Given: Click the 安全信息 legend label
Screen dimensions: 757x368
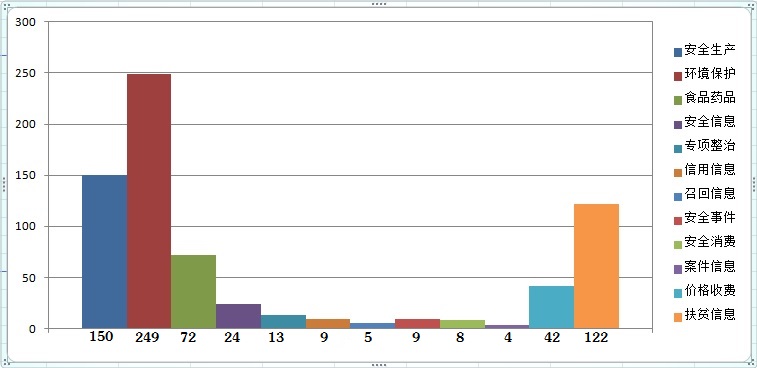Looking at the screenshot, I should (710, 122).
